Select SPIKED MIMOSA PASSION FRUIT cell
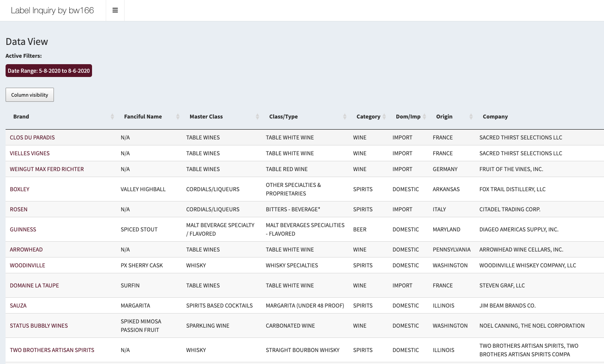 click(141, 326)
